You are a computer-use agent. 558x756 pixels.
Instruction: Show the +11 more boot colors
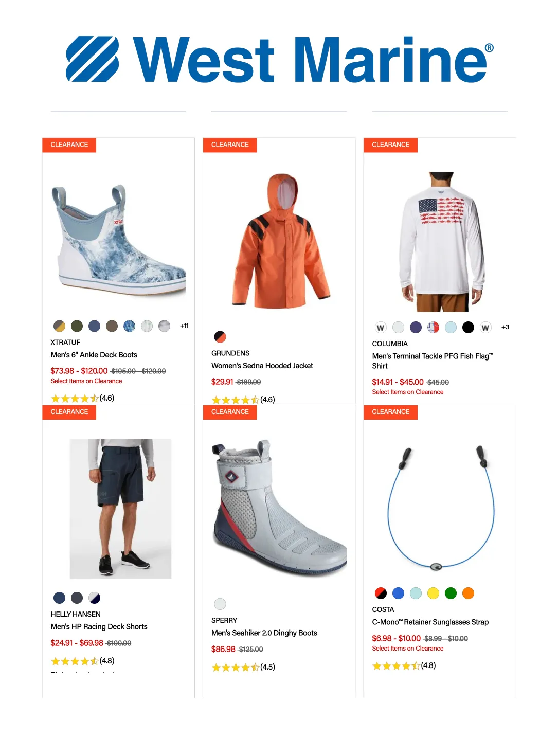[x=184, y=326]
